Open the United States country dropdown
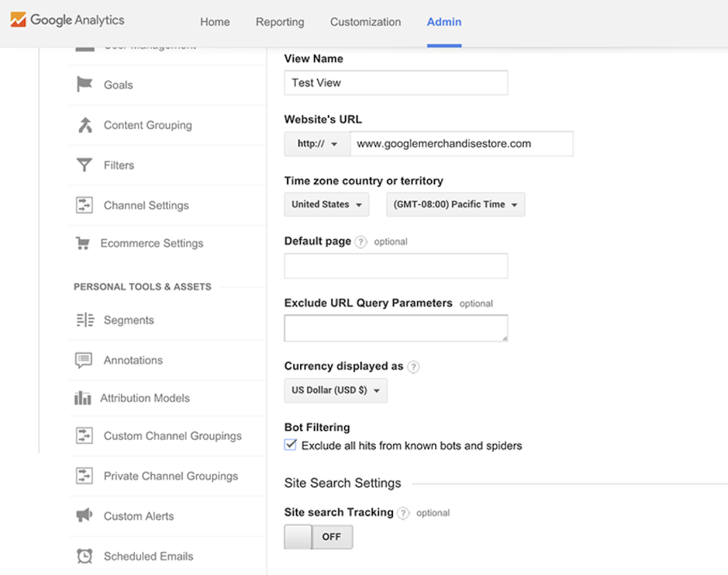This screenshot has width=728, height=575. coord(327,205)
